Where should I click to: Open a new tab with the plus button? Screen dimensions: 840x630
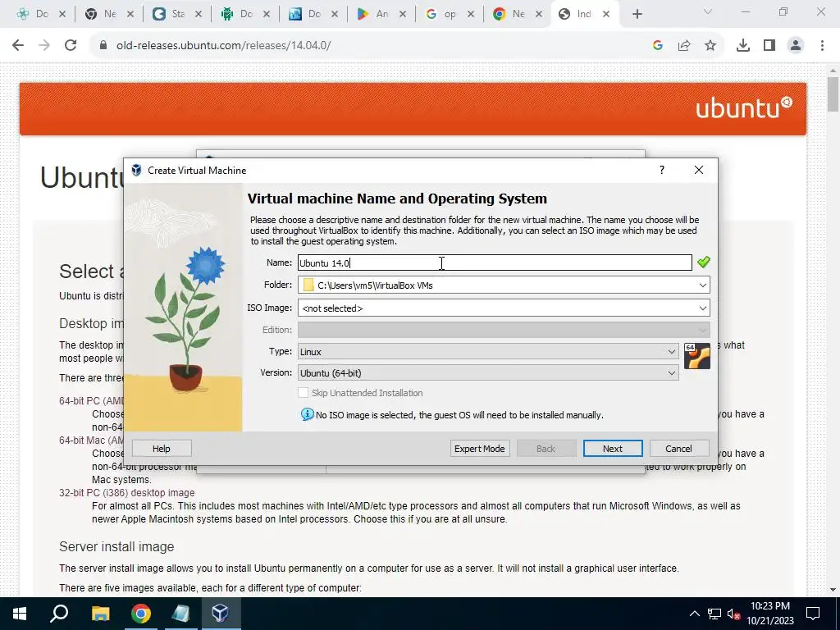[637, 15]
